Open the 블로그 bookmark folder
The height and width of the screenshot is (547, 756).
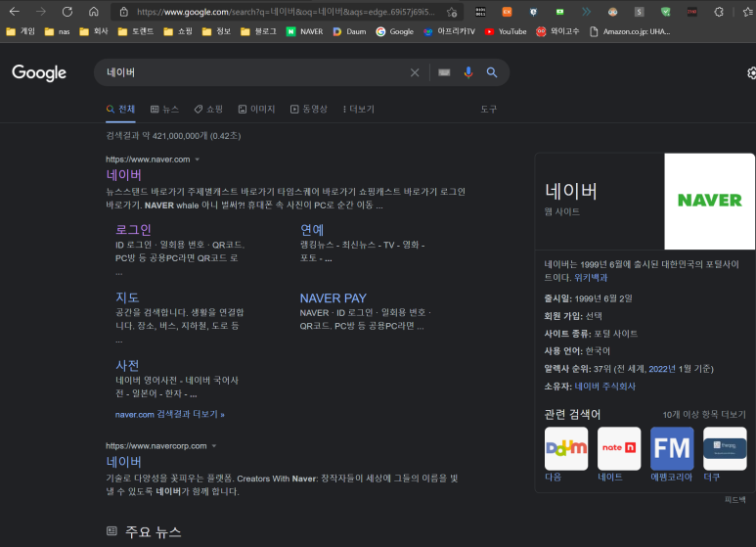(x=258, y=31)
